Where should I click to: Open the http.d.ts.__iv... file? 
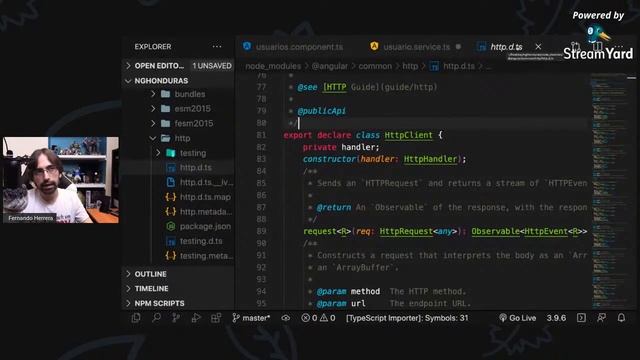[x=207, y=182]
